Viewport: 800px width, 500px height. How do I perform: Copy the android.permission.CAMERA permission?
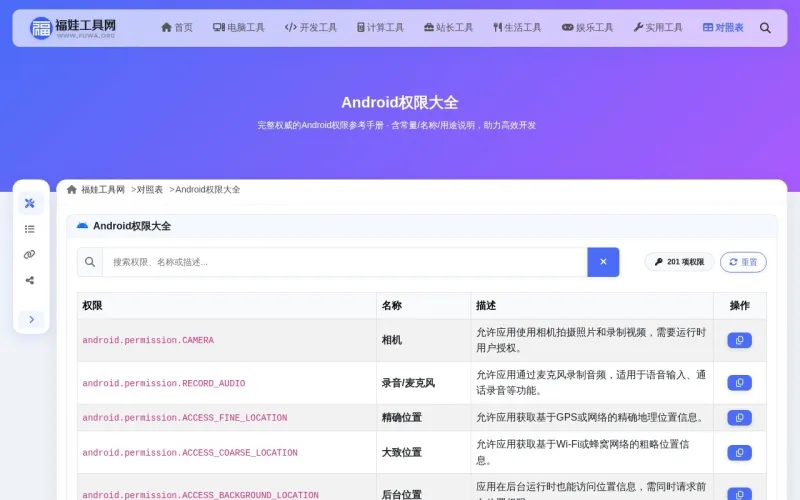(739, 340)
